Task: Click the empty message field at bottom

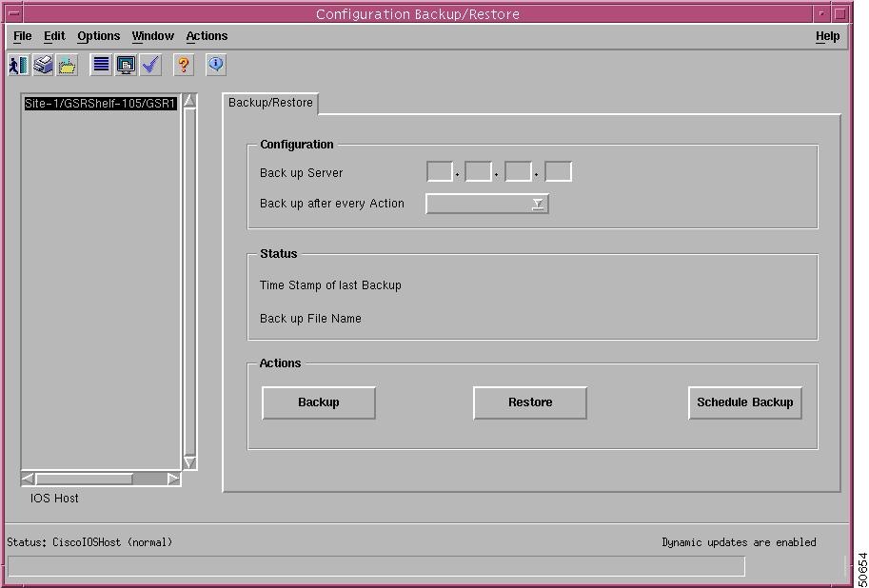Action: click(376, 566)
